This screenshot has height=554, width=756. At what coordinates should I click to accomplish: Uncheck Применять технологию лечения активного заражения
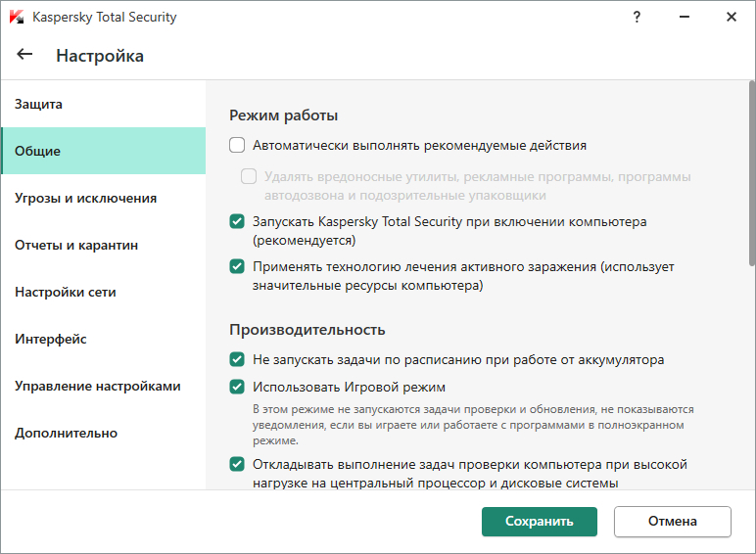[x=237, y=266]
